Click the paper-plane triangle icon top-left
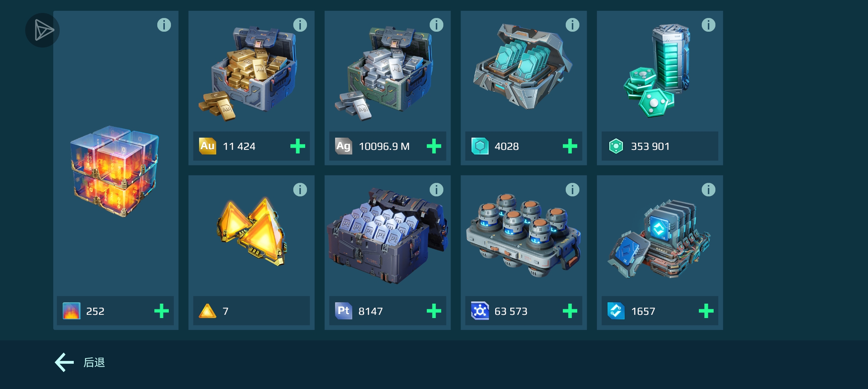 (42, 30)
